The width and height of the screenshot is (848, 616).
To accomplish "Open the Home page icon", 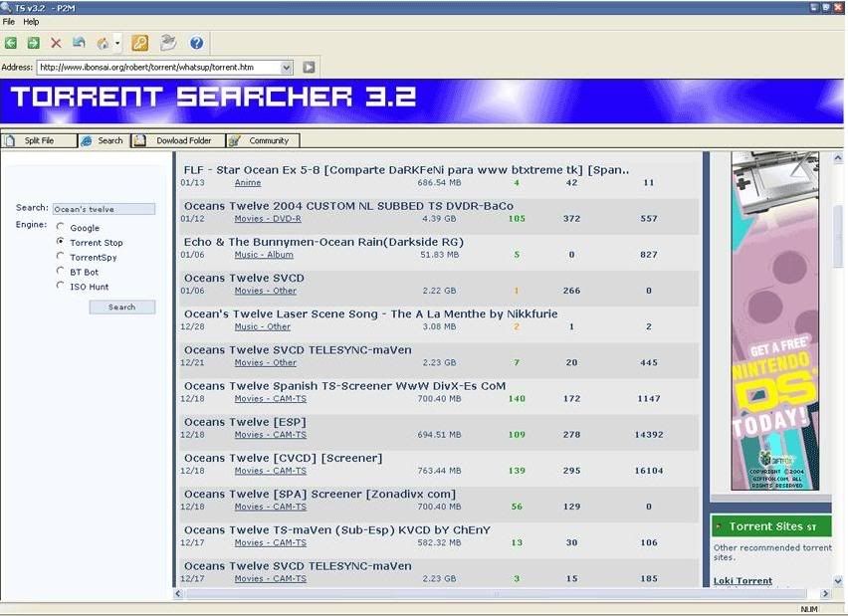I will pos(103,43).
